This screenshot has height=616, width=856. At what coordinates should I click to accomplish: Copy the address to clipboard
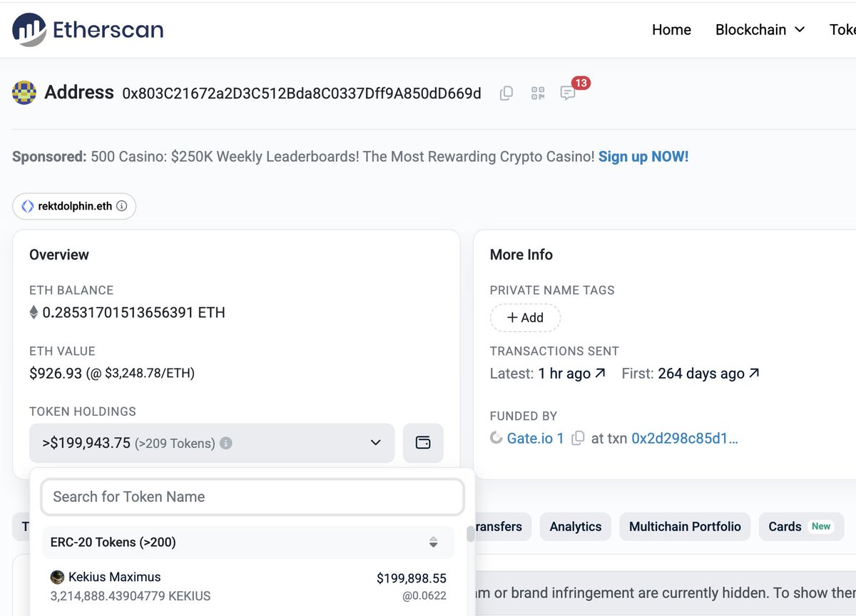(506, 93)
